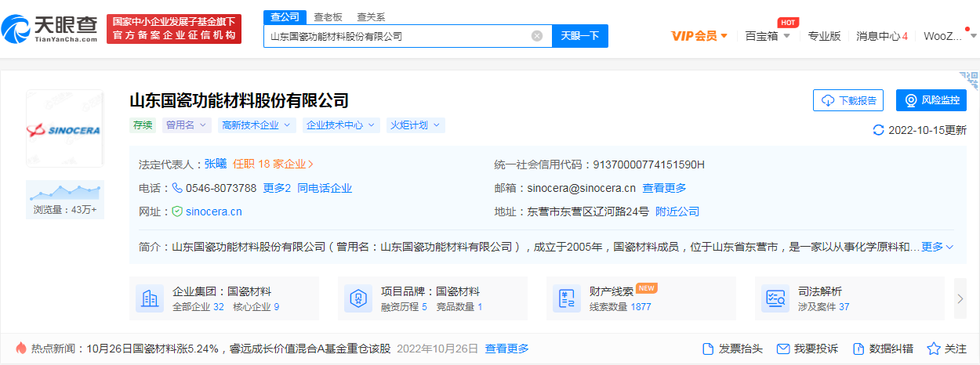Viewport: 980px width, 365px height.
Task: Expand the 曾用名 dropdown tag
Action: 187,125
